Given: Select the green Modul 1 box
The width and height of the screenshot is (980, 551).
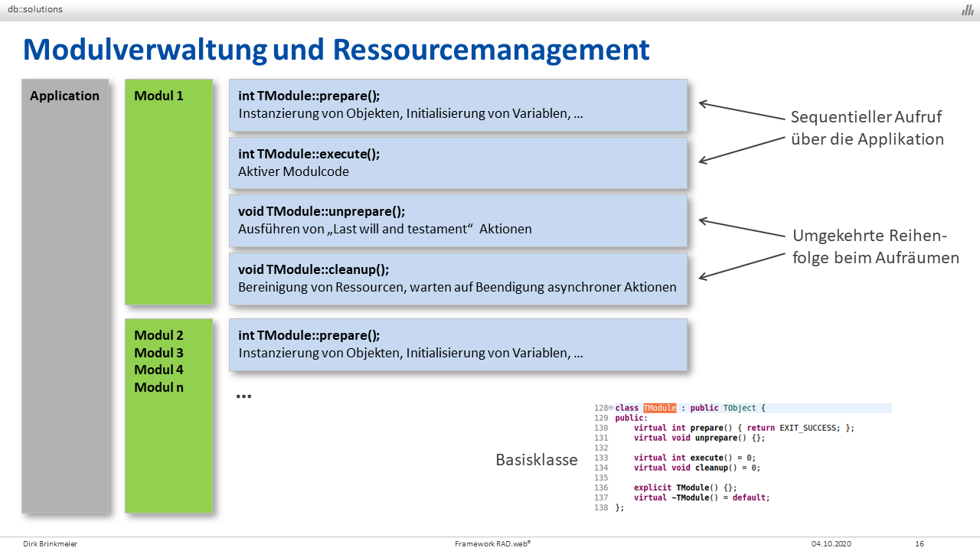Looking at the screenshot, I should click(168, 191).
